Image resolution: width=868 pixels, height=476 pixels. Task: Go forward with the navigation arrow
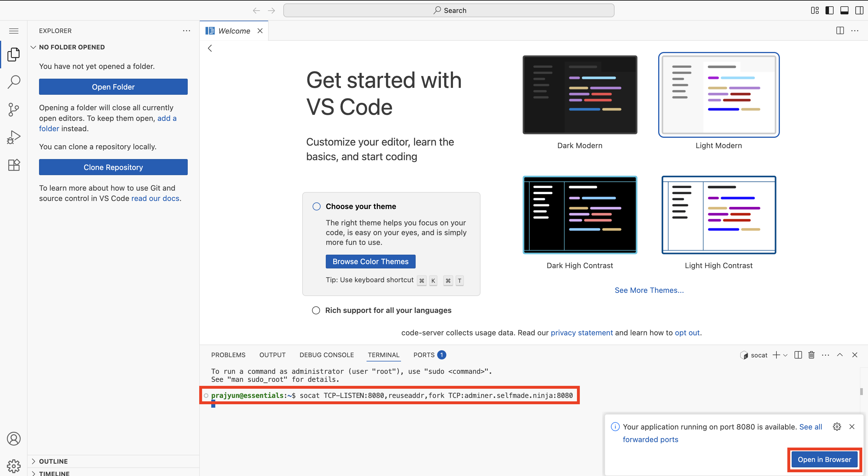[x=271, y=10]
